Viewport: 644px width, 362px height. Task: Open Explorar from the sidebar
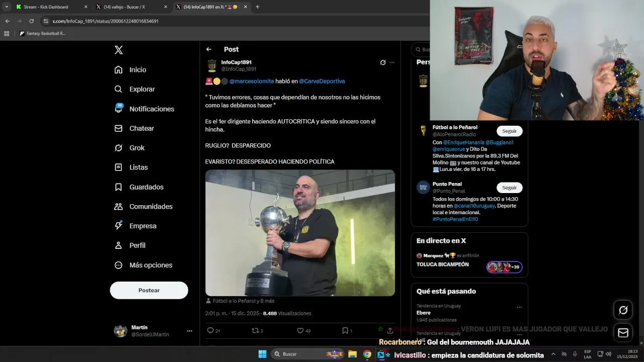pos(135,89)
